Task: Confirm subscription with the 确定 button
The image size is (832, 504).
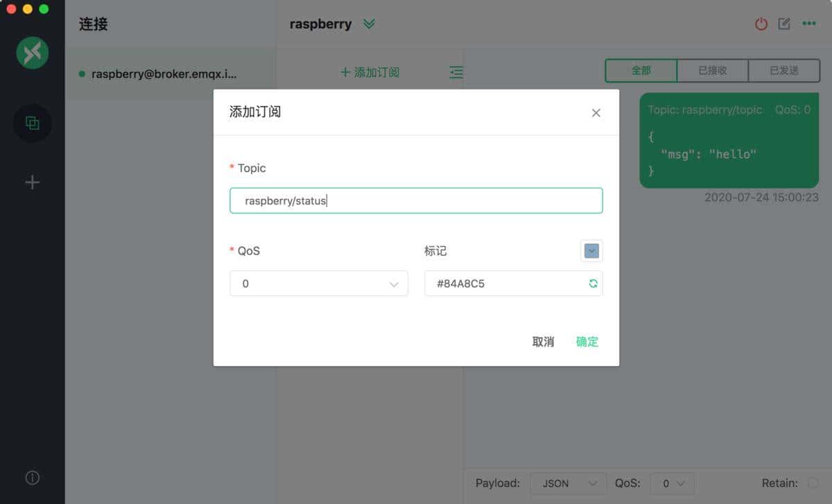Action: pos(586,341)
